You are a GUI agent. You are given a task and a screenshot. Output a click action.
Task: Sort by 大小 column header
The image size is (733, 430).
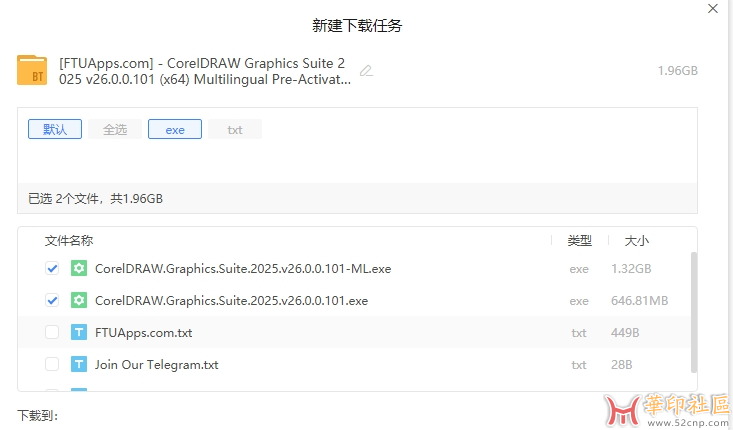(x=637, y=241)
